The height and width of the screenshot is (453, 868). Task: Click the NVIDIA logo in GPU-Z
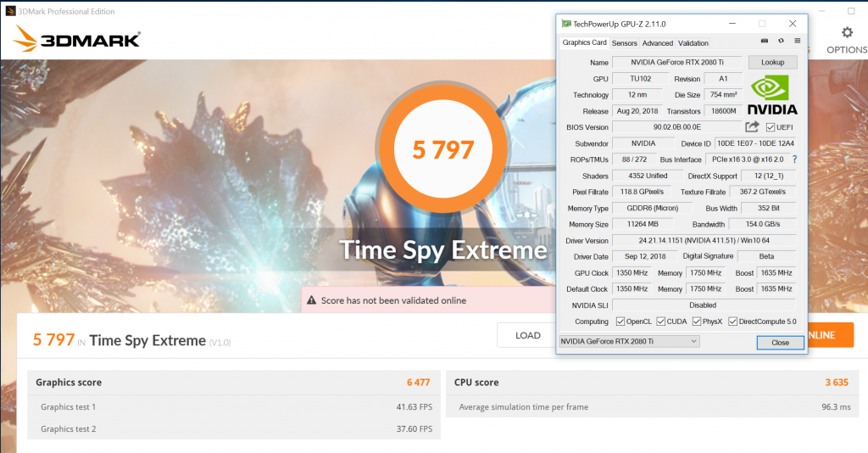772,95
